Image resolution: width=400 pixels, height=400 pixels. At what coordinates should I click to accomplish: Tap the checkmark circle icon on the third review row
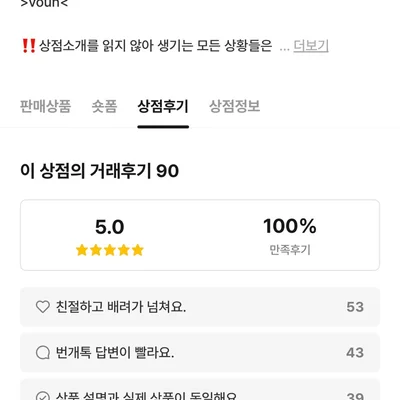pyautogui.click(x=43, y=397)
